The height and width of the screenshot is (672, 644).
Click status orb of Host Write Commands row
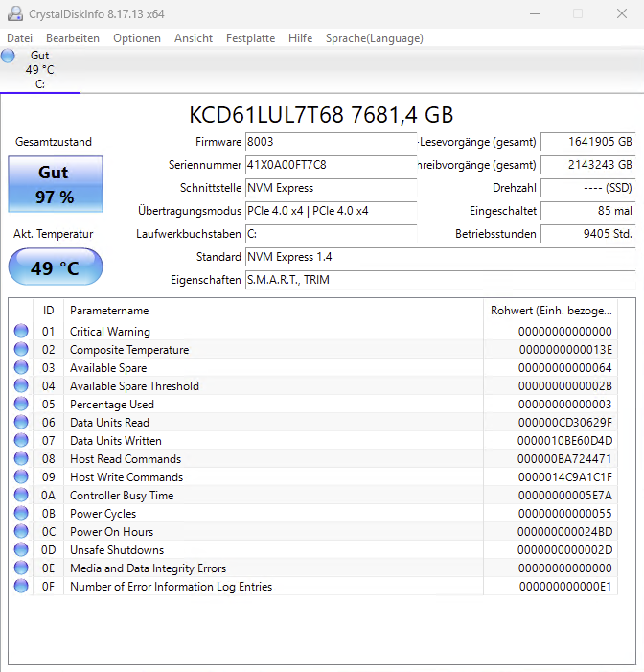21,477
